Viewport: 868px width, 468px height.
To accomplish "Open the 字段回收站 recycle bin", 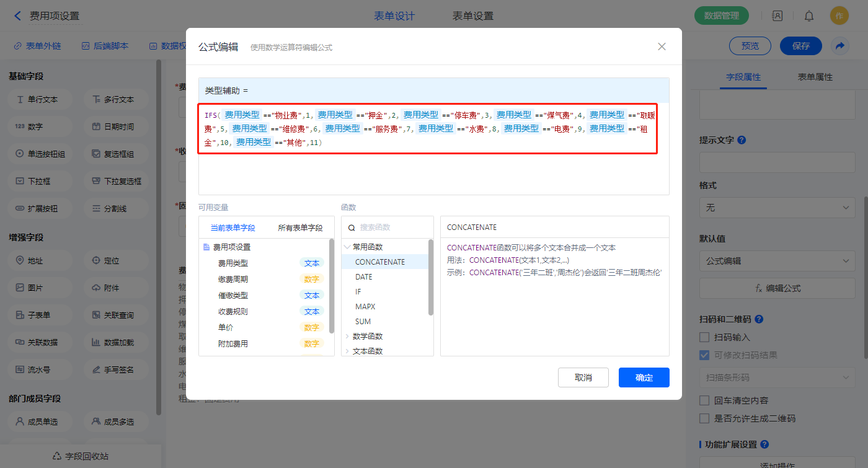I will (x=81, y=456).
